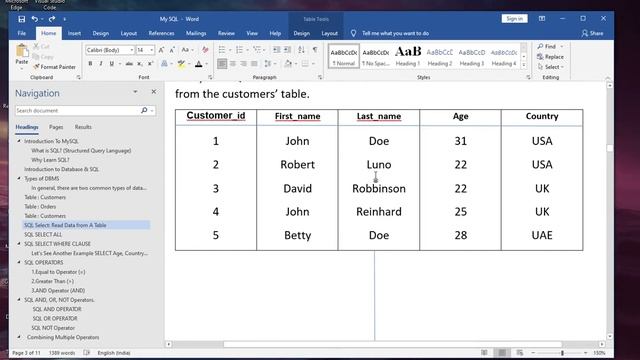Switch to the Insert ribbon tab
This screenshot has width=640, height=360.
pyautogui.click(x=74, y=33)
